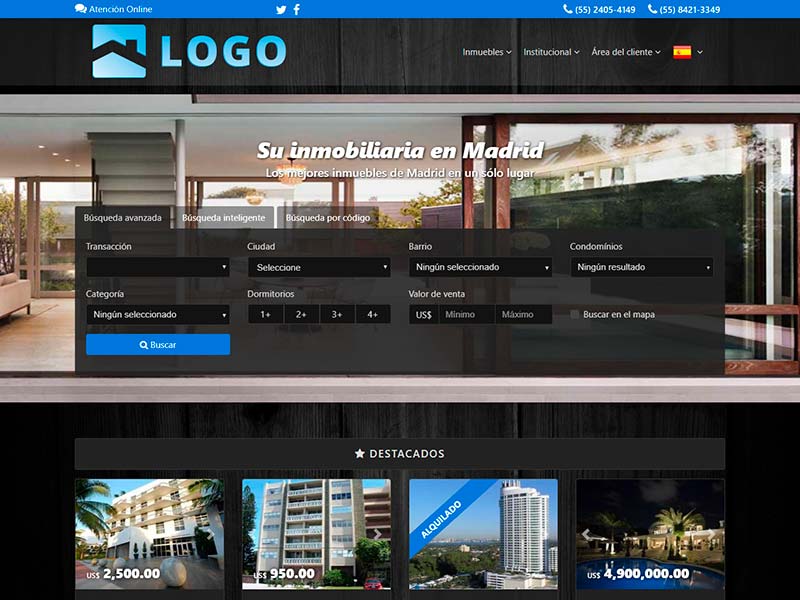Click the blue Buscar button

158,345
